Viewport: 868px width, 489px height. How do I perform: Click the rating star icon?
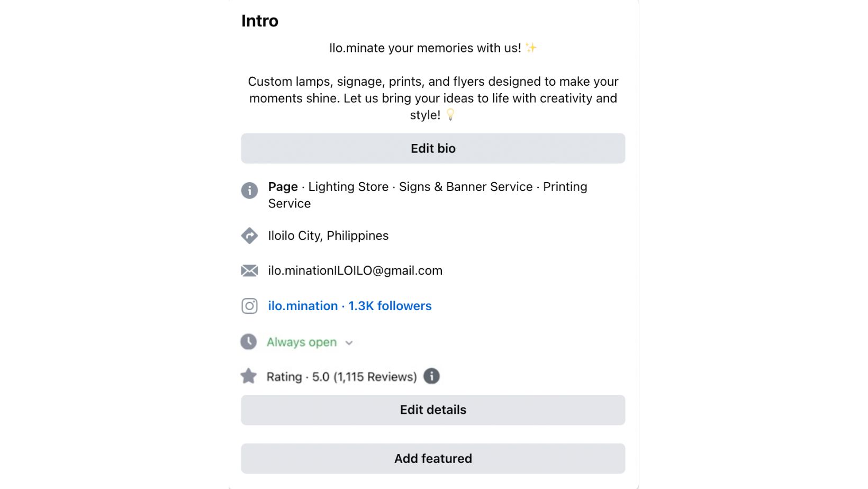click(248, 376)
